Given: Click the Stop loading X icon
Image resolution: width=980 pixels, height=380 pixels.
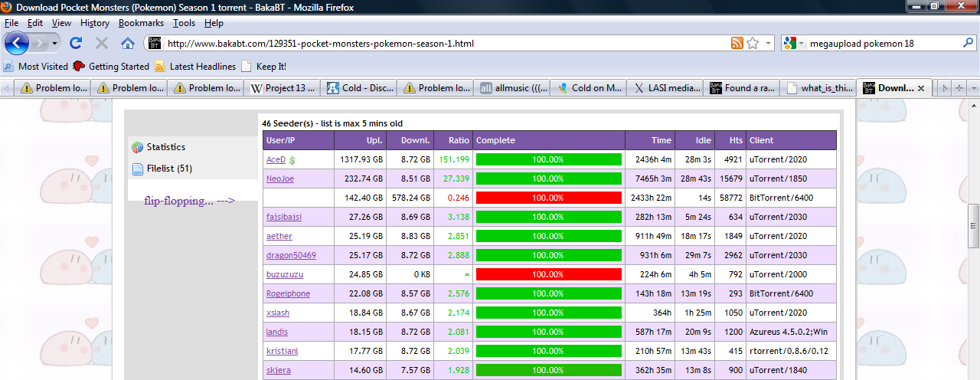Looking at the screenshot, I should click(x=102, y=44).
